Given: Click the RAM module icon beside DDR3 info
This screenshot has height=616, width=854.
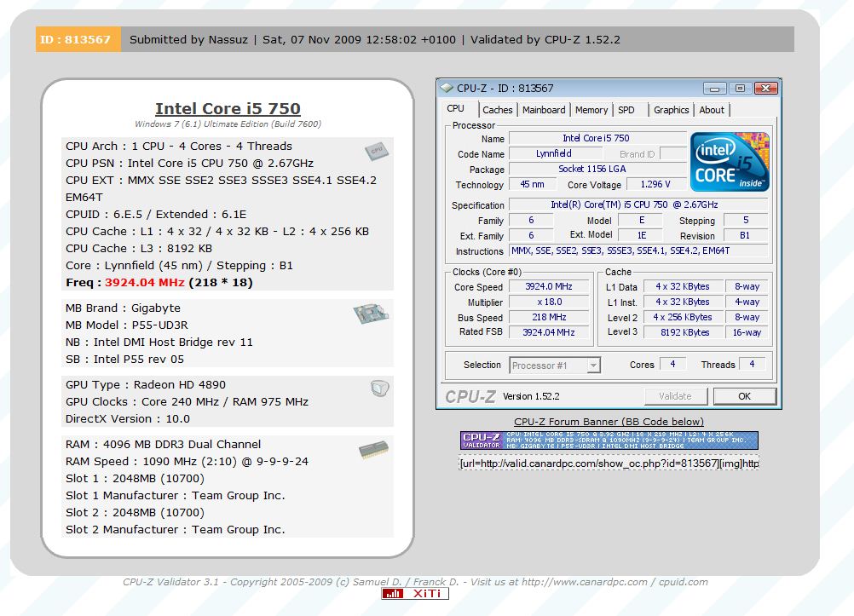Looking at the screenshot, I should tap(373, 450).
